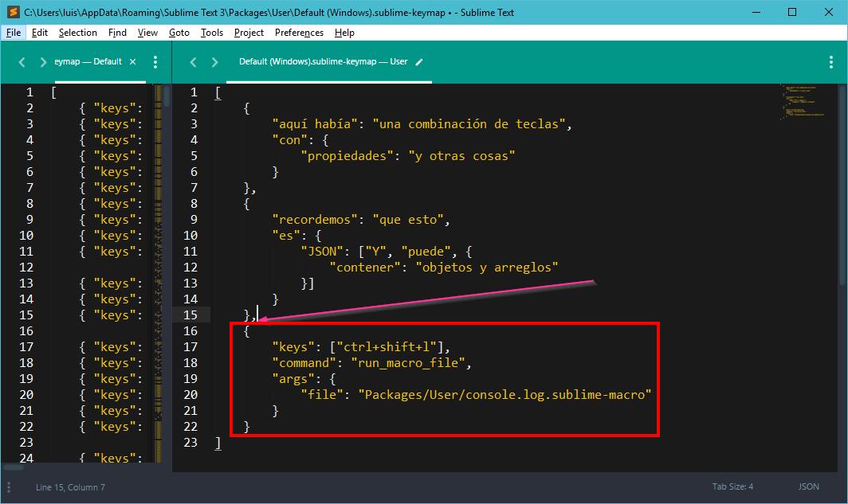Click the "que esto" string

(x=408, y=220)
